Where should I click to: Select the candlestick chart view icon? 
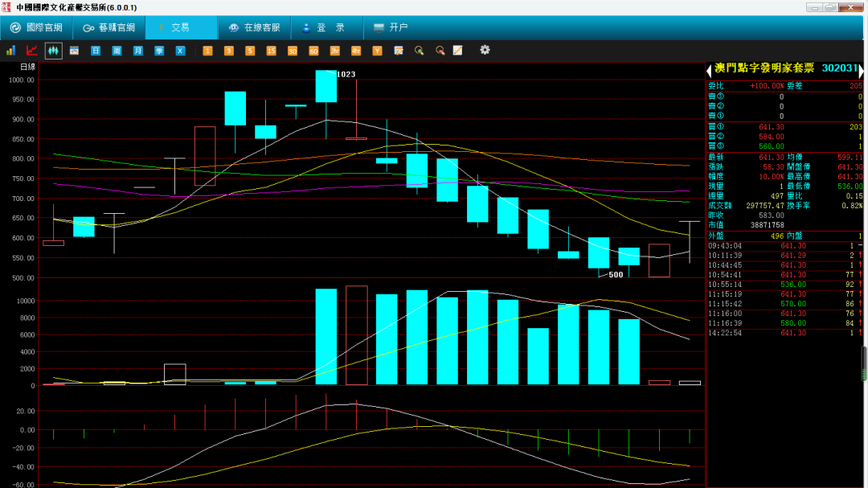pyautogui.click(x=53, y=51)
